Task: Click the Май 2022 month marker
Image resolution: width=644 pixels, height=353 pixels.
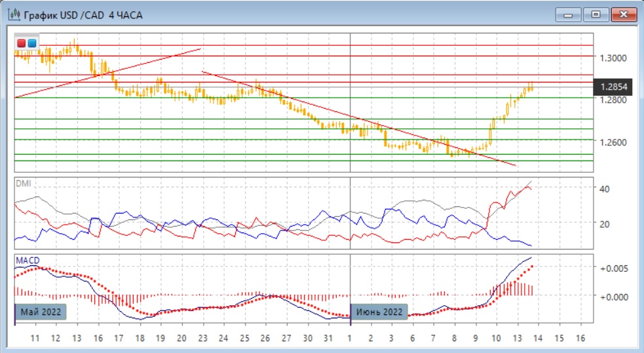Action: coord(43,312)
